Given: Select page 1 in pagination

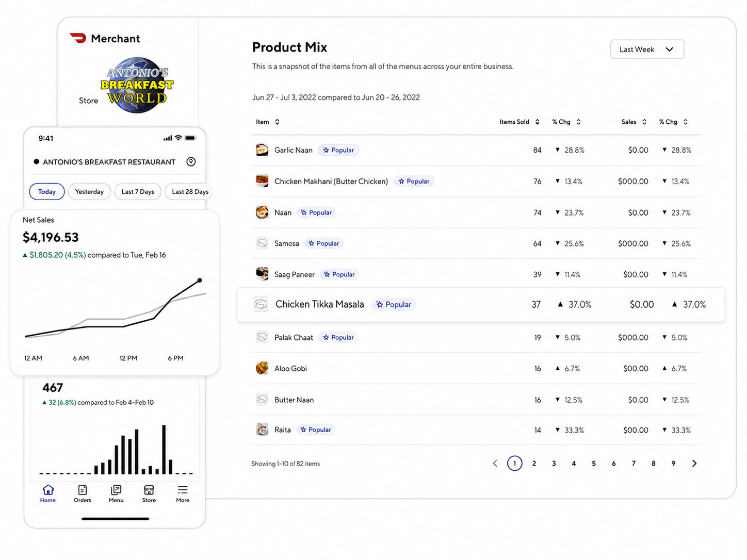Looking at the screenshot, I should (515, 464).
